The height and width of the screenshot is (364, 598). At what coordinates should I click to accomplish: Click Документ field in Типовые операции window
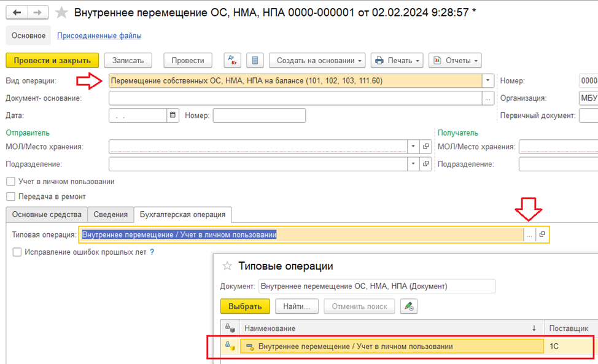[x=377, y=286]
